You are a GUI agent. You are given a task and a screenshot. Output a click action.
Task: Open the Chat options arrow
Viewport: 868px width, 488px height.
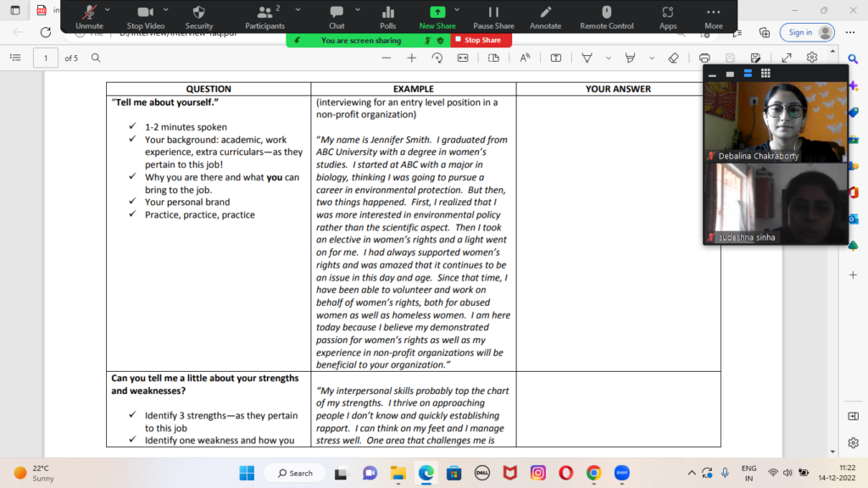coord(358,9)
